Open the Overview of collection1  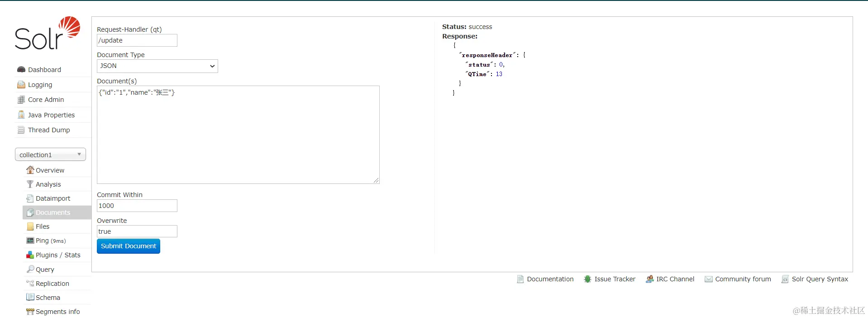pos(50,170)
